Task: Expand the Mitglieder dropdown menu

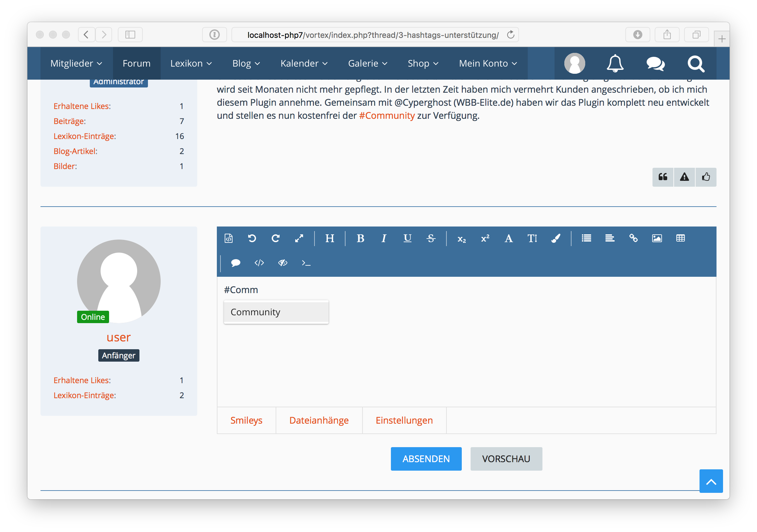Action: [76, 63]
